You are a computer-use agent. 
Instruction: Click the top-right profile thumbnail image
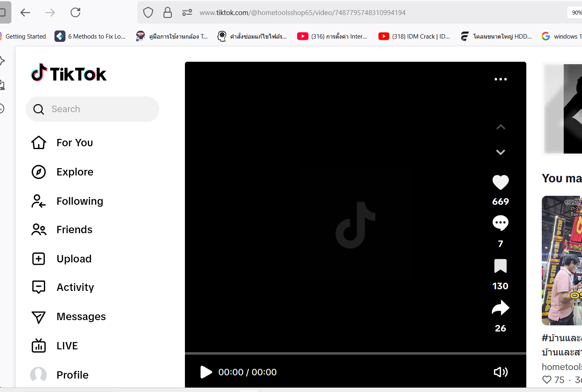click(x=563, y=109)
